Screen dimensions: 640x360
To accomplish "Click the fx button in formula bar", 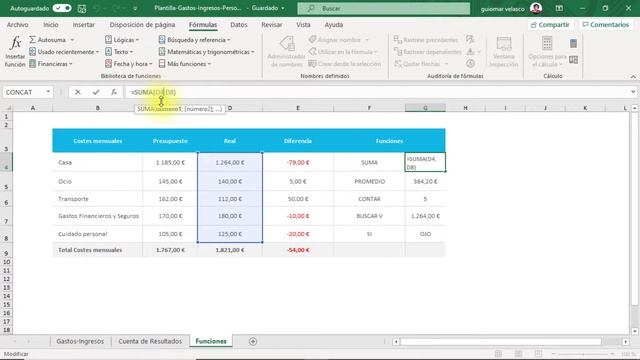I will click(x=114, y=92).
